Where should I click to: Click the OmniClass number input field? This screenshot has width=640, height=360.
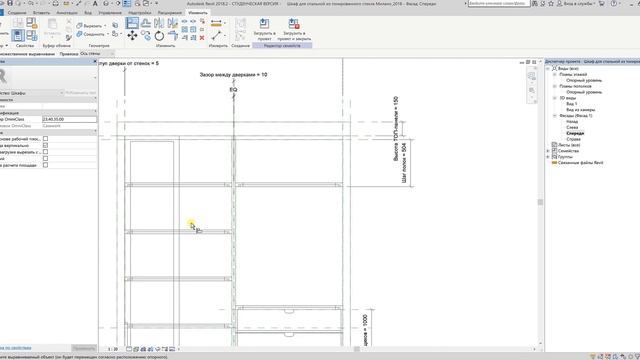(69, 119)
